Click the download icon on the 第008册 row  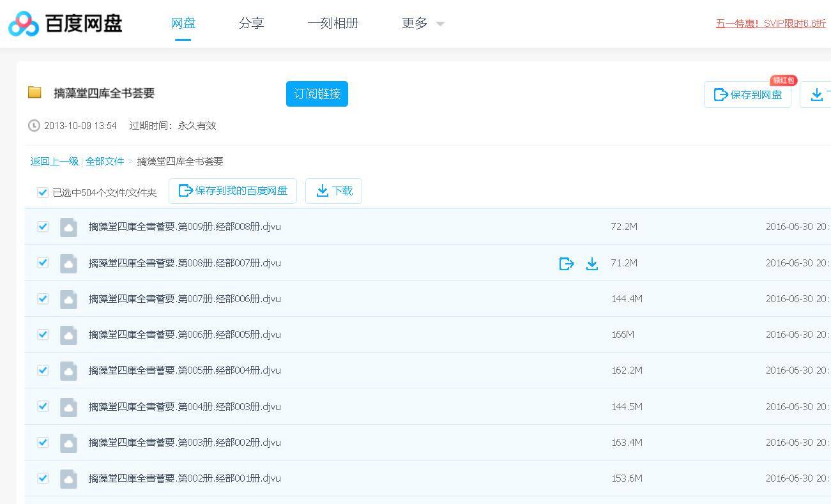coord(592,264)
